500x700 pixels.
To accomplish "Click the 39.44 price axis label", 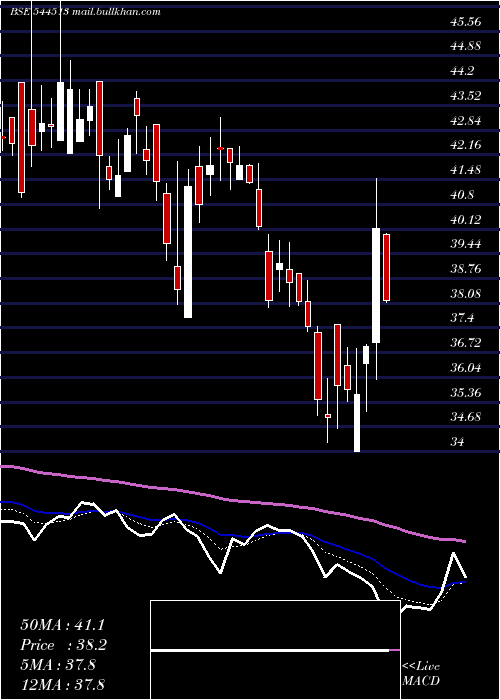I will coord(466,244).
